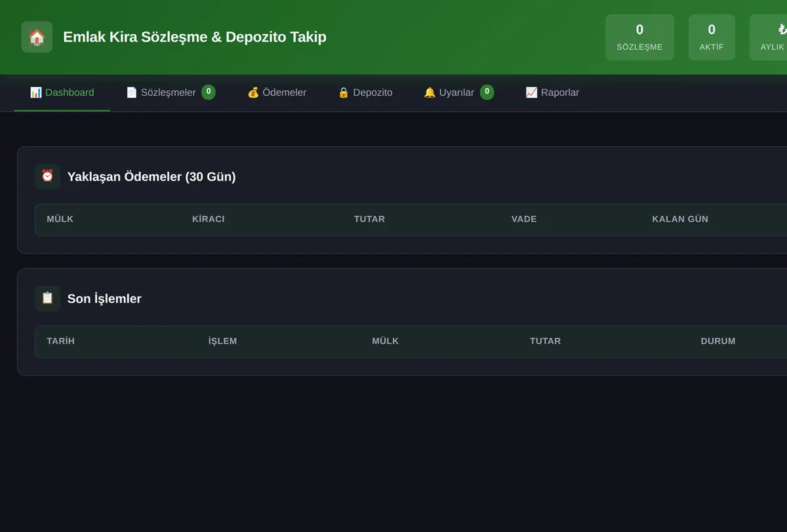Image resolution: width=787 pixels, height=532 pixels.
Task: Click the house logo icon in header
Action: click(x=37, y=37)
